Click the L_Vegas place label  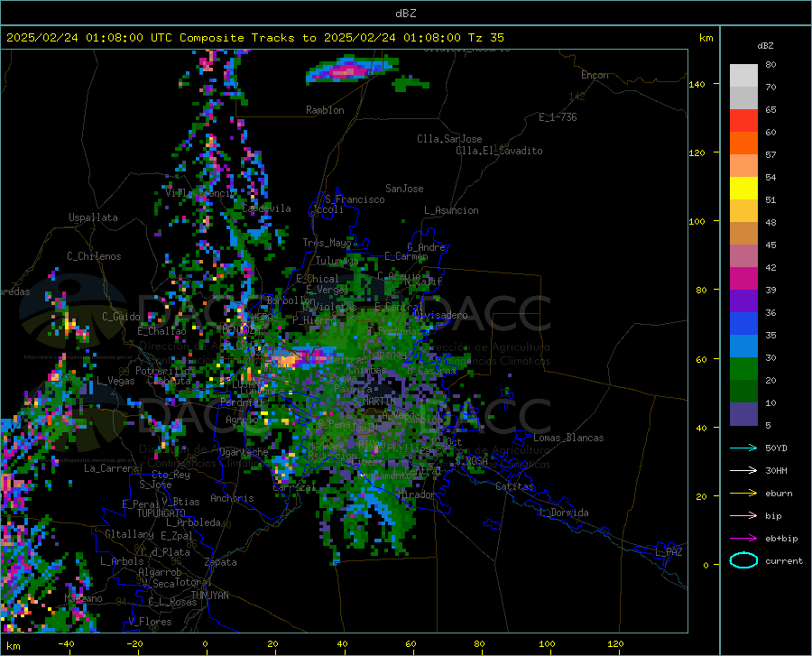pyautogui.click(x=115, y=381)
